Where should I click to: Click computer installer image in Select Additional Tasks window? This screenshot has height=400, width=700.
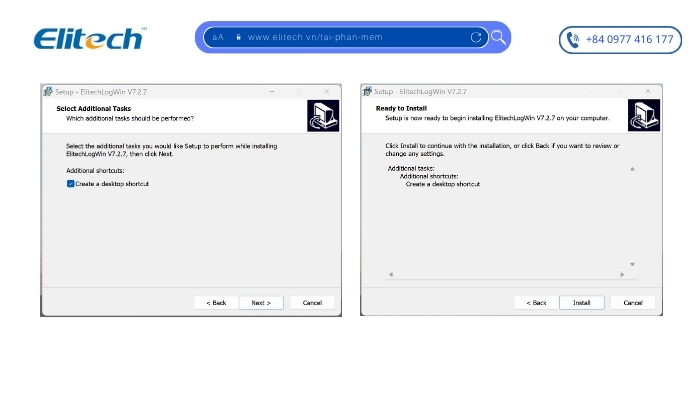[x=323, y=116]
